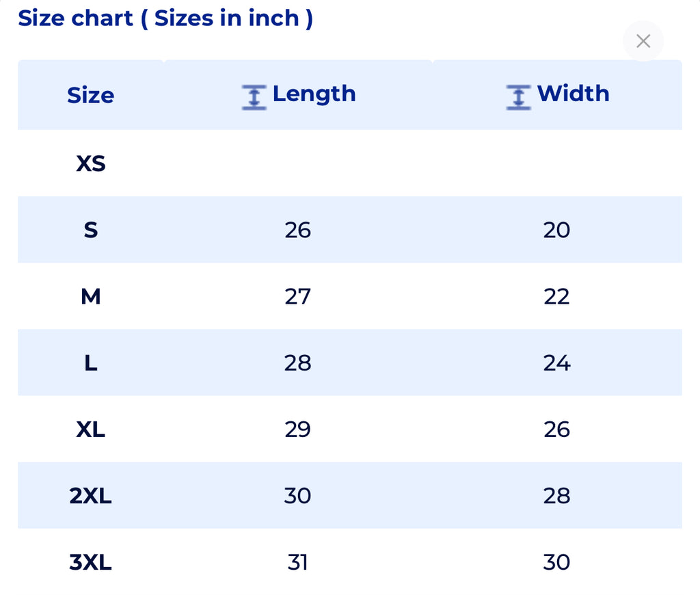Select the XL size row label

[x=91, y=429]
